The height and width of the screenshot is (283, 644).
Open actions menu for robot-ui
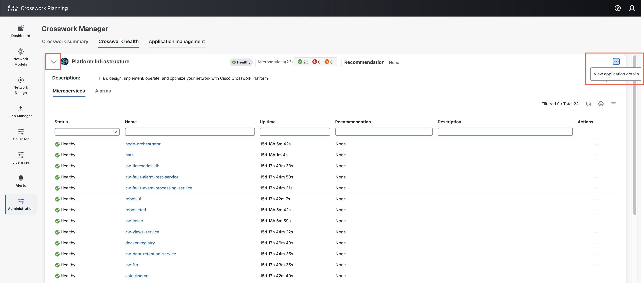597,199
